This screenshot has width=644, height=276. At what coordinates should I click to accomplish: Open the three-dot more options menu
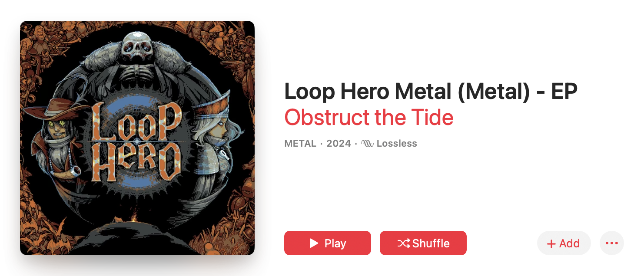[611, 243]
